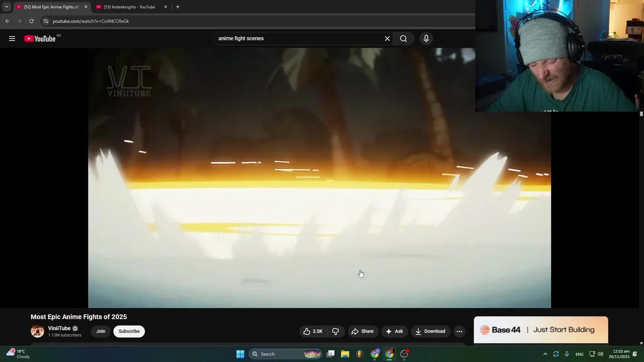Clear the search query with the X
The height and width of the screenshot is (362, 644).
387,39
